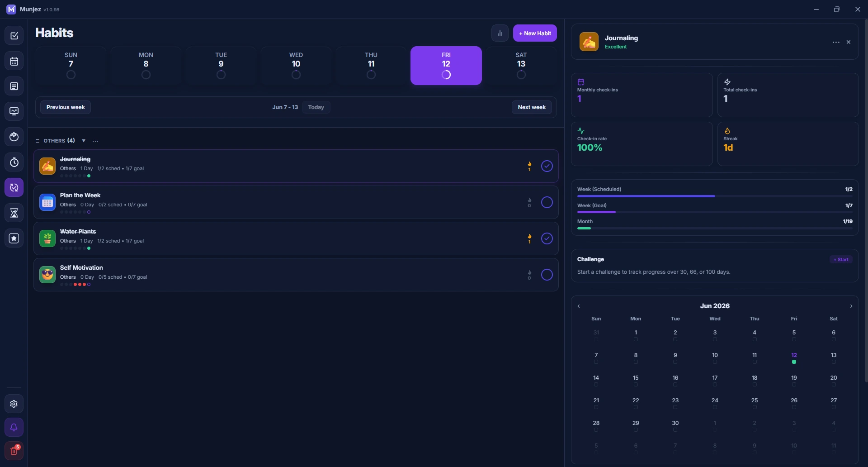
Task: Click the Streak flame icon in stats card
Action: tap(727, 131)
